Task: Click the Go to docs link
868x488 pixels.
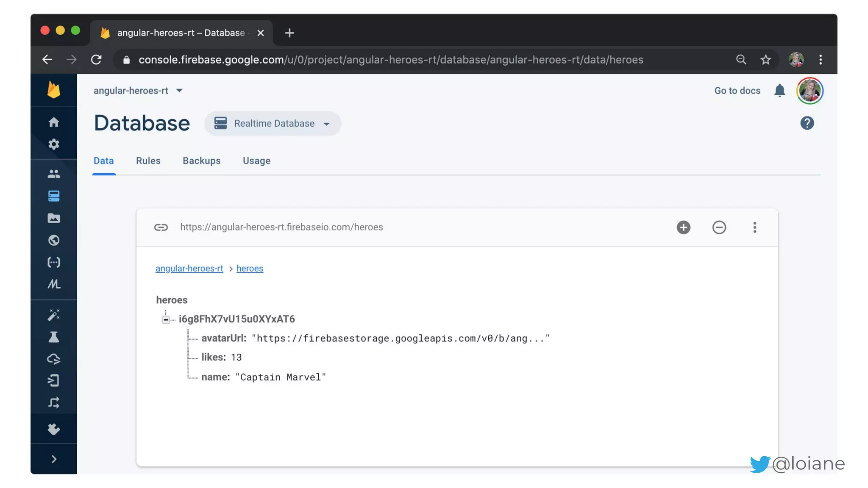Action: click(737, 91)
